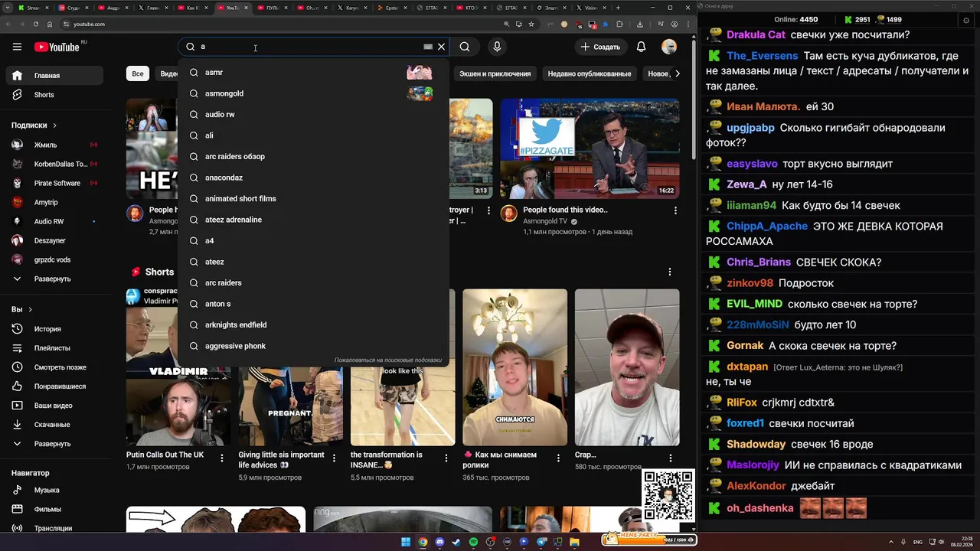Viewport: 980px width, 551px height.
Task: Pick the animated short films suggestion
Action: (313, 199)
